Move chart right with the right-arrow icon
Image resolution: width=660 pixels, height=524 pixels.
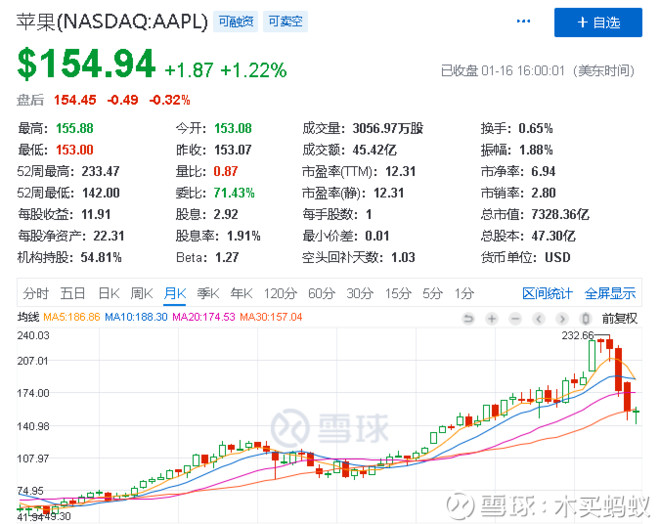tap(562, 319)
